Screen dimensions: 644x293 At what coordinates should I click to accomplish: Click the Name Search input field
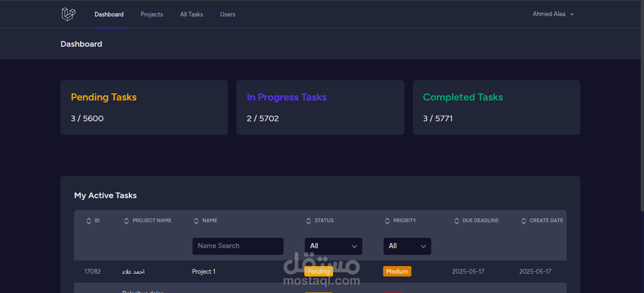[x=238, y=246]
